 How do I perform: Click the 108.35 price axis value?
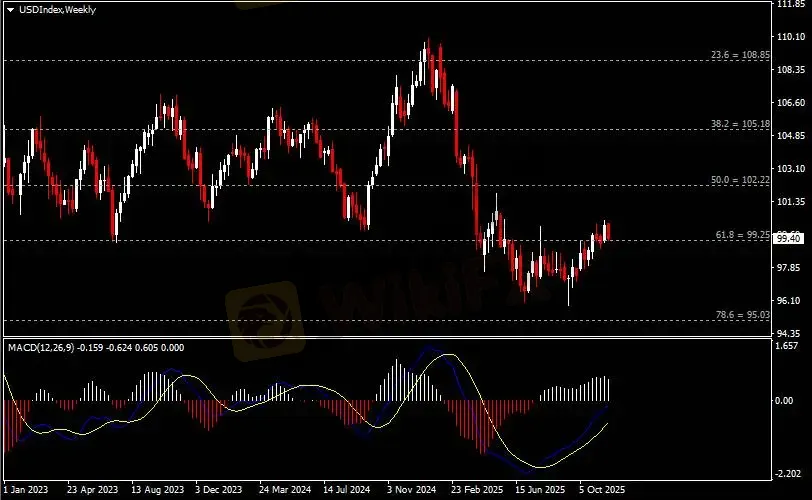coord(791,69)
